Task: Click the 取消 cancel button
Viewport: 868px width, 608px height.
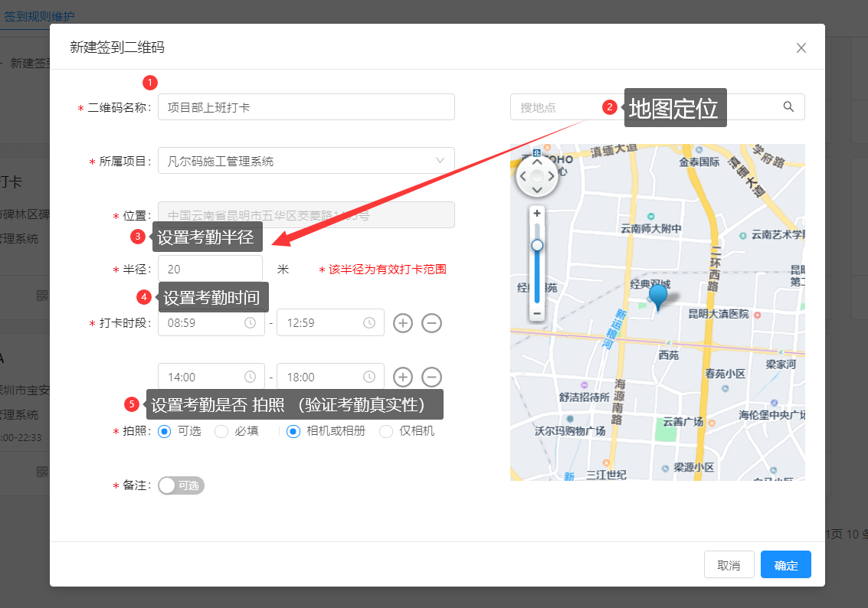Action: click(x=729, y=565)
